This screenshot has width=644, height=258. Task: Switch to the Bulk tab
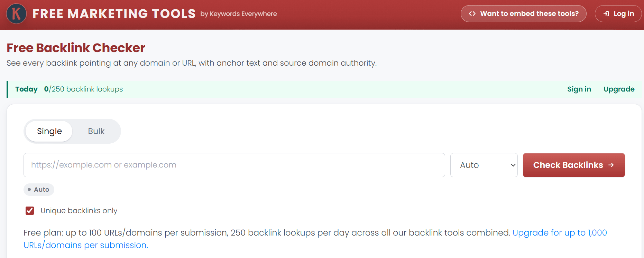click(x=96, y=131)
